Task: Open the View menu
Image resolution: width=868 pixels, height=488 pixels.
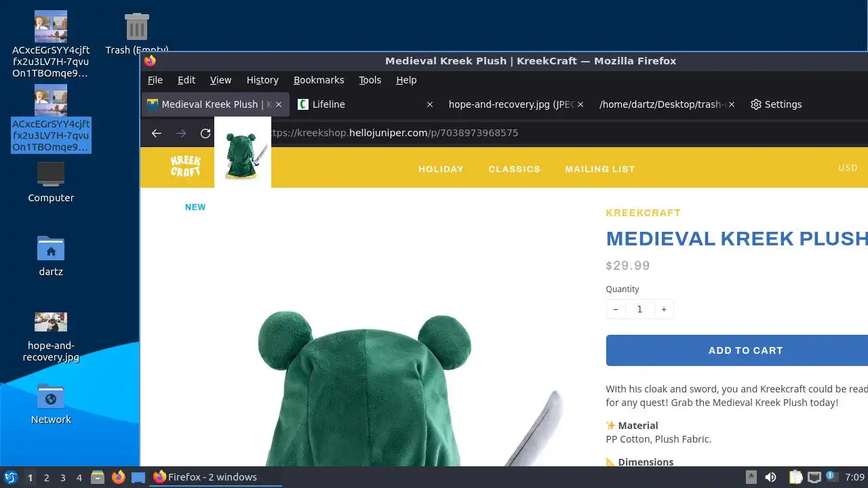Action: pos(220,80)
